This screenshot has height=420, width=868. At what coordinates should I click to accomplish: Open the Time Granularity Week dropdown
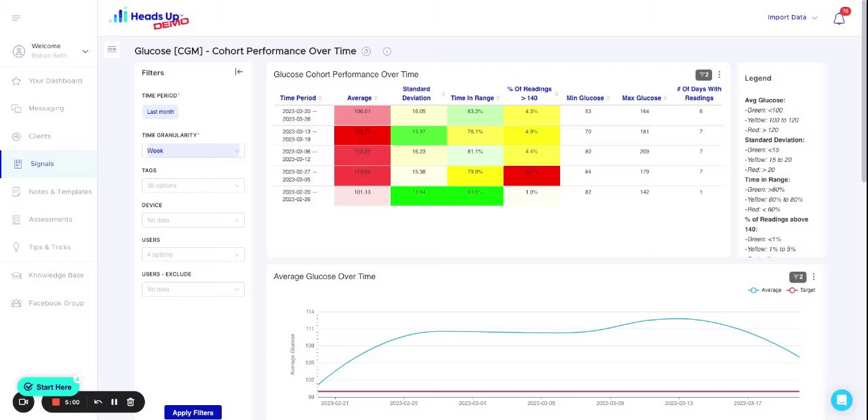tap(193, 151)
